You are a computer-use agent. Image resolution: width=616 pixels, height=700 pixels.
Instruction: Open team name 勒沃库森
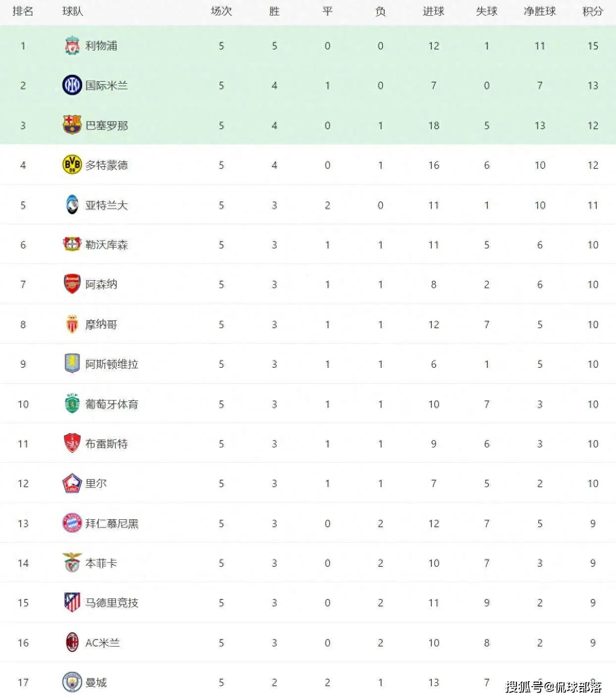click(106, 245)
